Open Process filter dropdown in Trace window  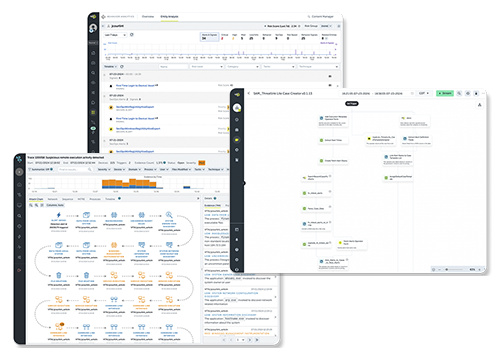pyautogui.click(x=150, y=170)
